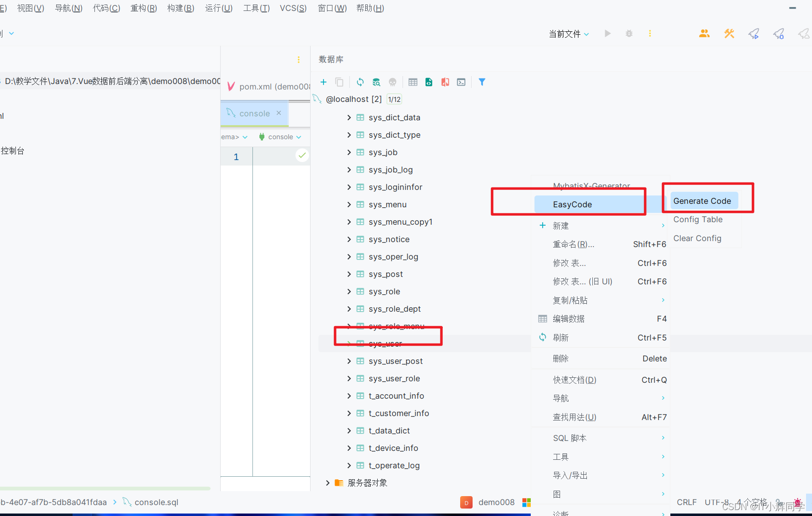Switch to the pom.xml editor tab
The image size is (812, 516).
point(268,86)
